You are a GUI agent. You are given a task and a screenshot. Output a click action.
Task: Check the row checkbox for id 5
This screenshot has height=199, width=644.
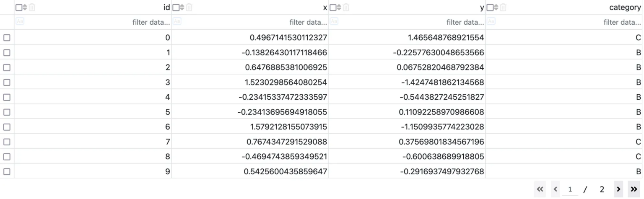click(x=7, y=112)
